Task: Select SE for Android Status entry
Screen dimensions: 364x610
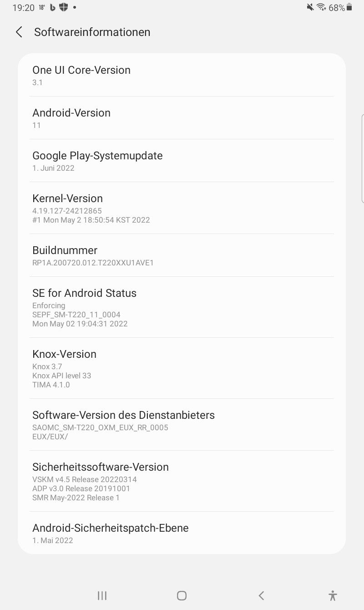Action: click(182, 307)
